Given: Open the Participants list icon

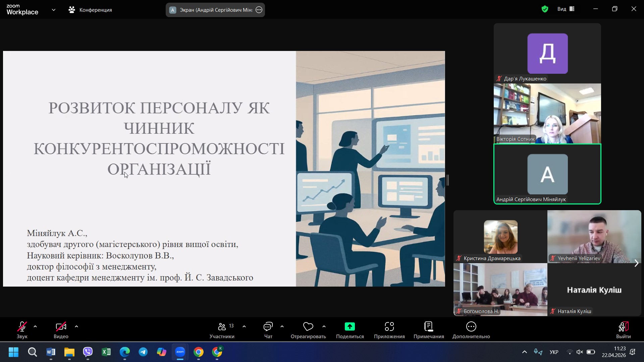Looking at the screenshot, I should click(x=222, y=326).
